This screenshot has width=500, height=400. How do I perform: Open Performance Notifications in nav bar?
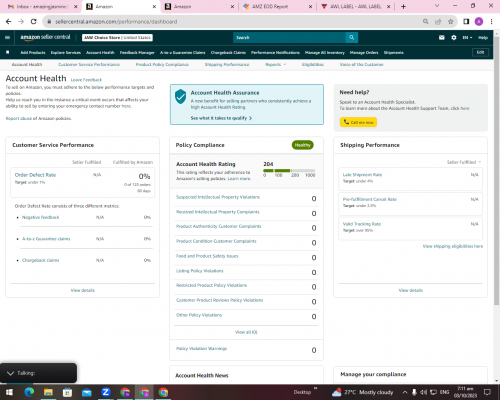[x=275, y=52]
